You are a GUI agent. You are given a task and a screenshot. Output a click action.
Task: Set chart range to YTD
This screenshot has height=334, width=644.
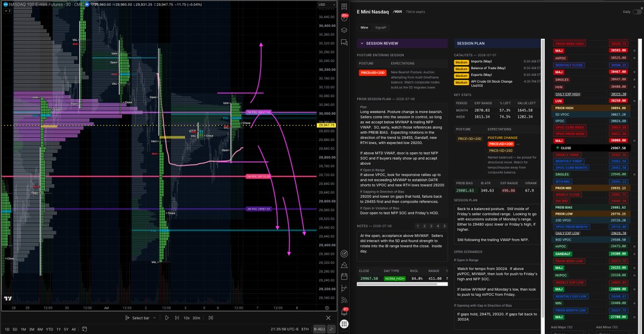click(x=49, y=329)
